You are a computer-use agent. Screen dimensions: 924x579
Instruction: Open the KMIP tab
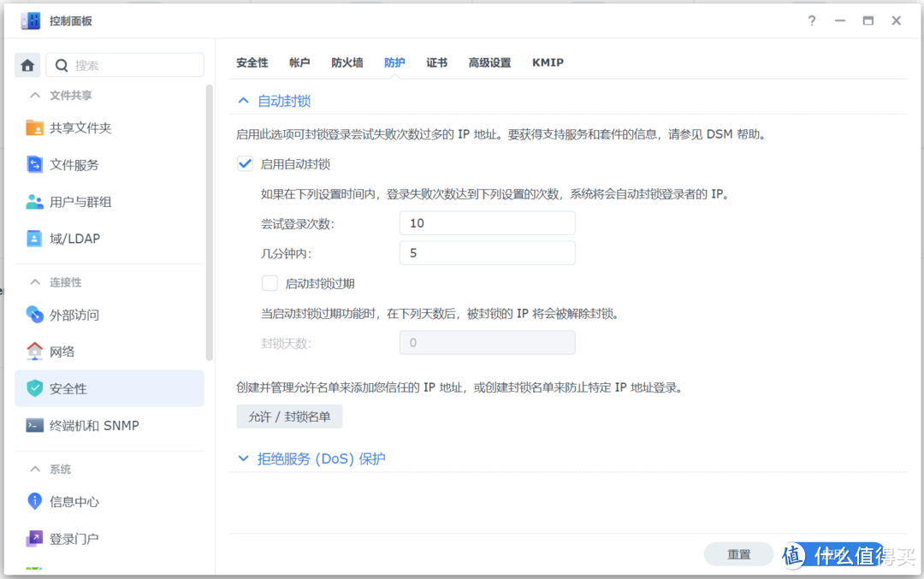[x=548, y=62]
